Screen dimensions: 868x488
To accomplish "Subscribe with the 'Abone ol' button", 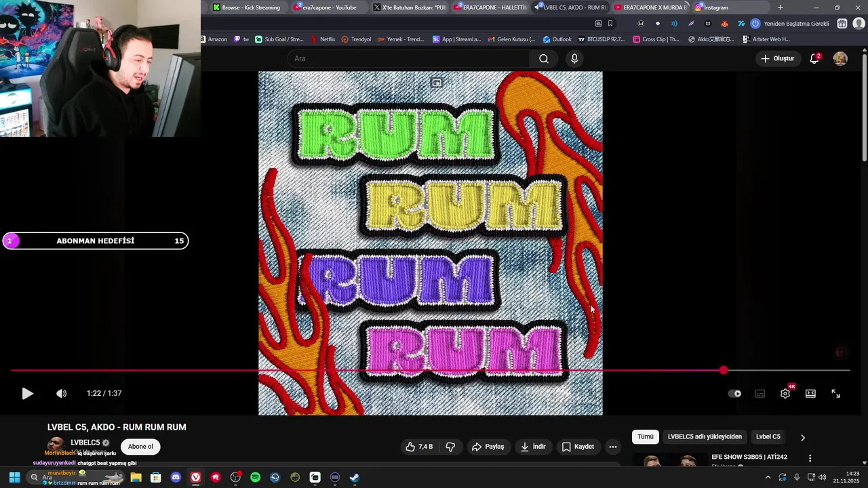I will [x=140, y=447].
